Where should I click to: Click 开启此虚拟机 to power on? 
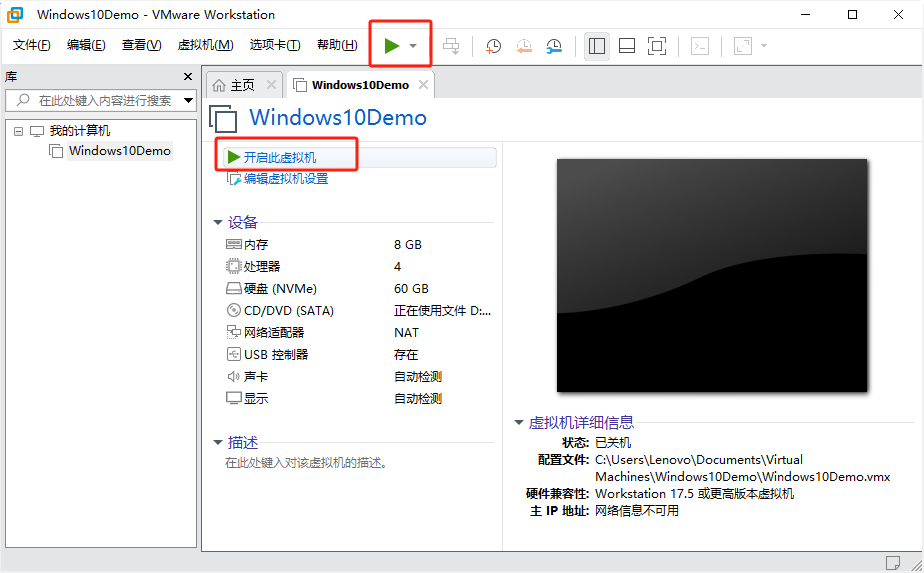pos(279,157)
